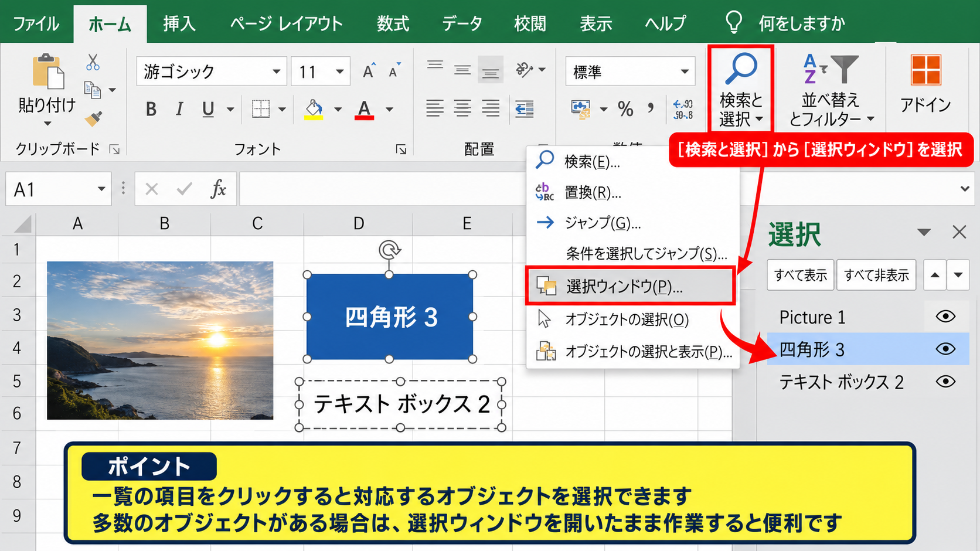Decrease font size with small A icon
Viewport: 980px width, 551px height.
click(x=394, y=71)
